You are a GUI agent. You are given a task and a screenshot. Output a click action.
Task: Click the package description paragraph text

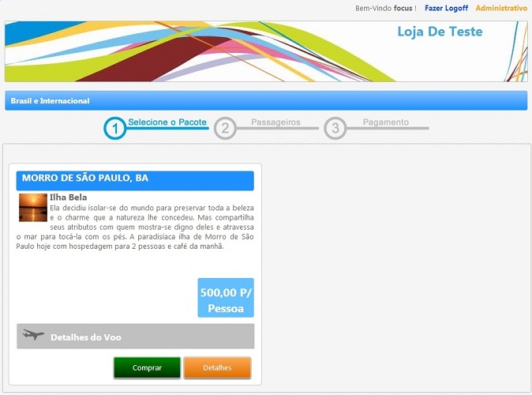(135, 227)
